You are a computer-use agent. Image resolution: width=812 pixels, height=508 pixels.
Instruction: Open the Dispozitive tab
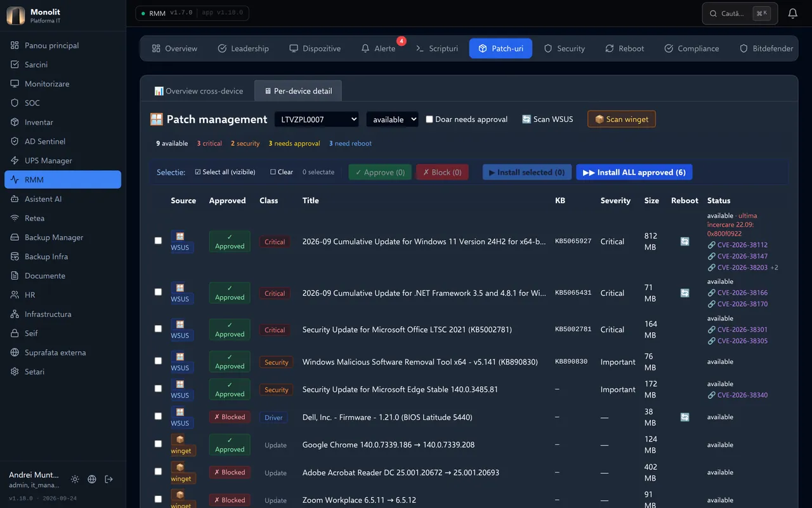click(x=315, y=48)
